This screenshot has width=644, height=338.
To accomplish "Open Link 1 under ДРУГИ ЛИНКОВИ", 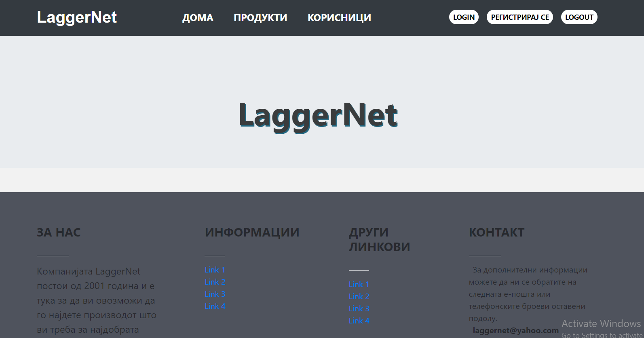I will point(359,284).
